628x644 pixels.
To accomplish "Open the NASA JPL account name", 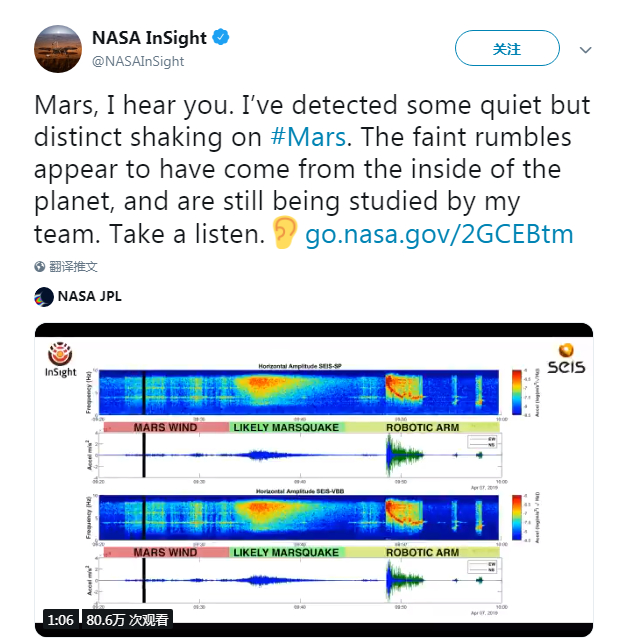I will [92, 296].
